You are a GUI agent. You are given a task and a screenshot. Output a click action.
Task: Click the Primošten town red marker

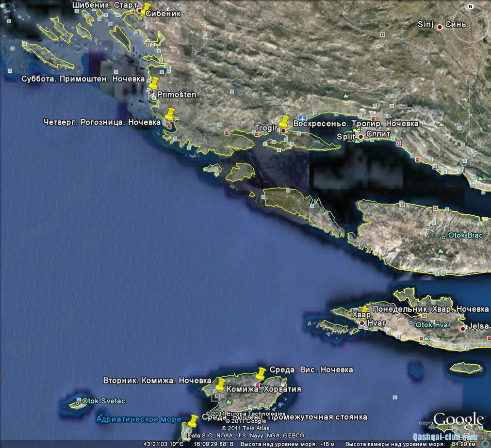coord(151,92)
